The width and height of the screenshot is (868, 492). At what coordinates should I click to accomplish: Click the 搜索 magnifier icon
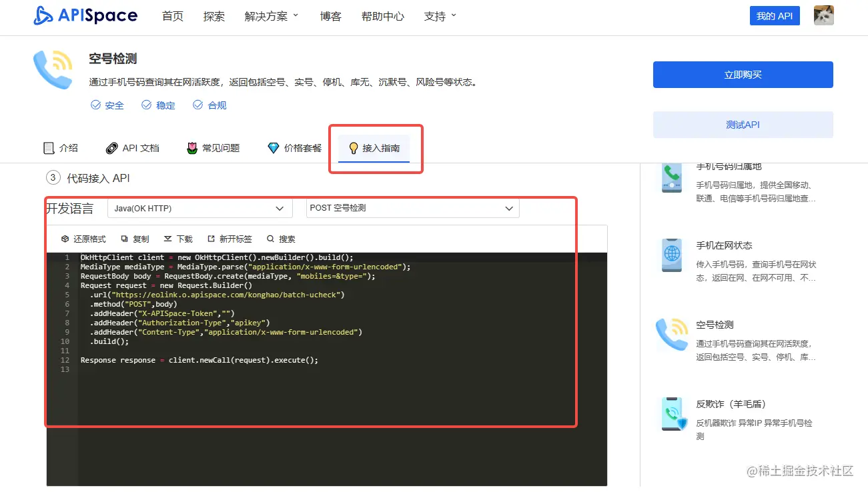270,239
